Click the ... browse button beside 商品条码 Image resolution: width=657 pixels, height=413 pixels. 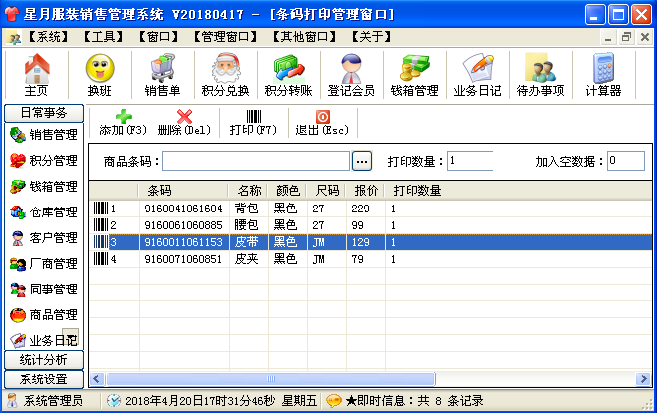tap(362, 161)
